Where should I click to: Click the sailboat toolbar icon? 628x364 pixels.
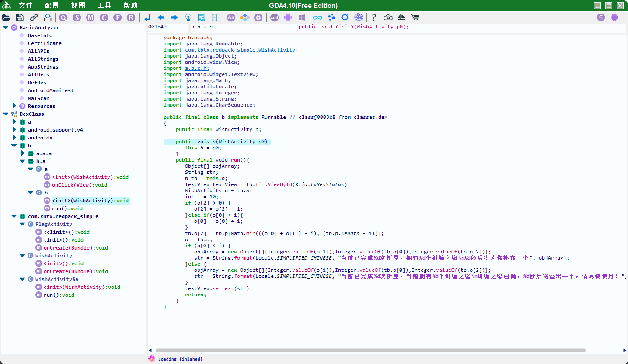point(401,17)
